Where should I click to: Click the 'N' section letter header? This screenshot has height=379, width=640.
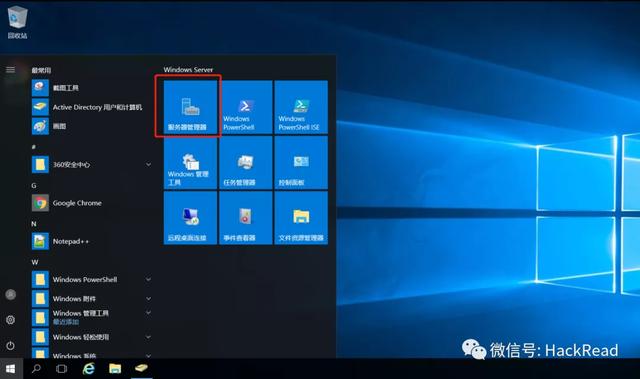(x=34, y=224)
